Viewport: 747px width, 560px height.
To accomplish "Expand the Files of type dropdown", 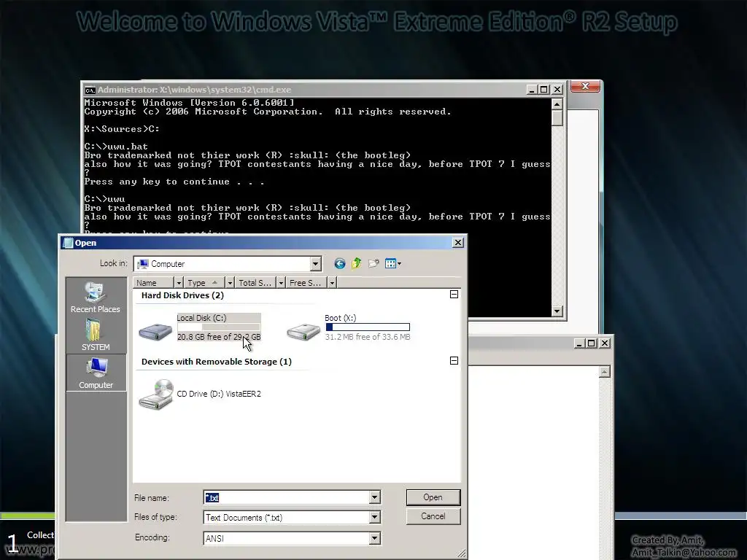I will click(x=374, y=517).
